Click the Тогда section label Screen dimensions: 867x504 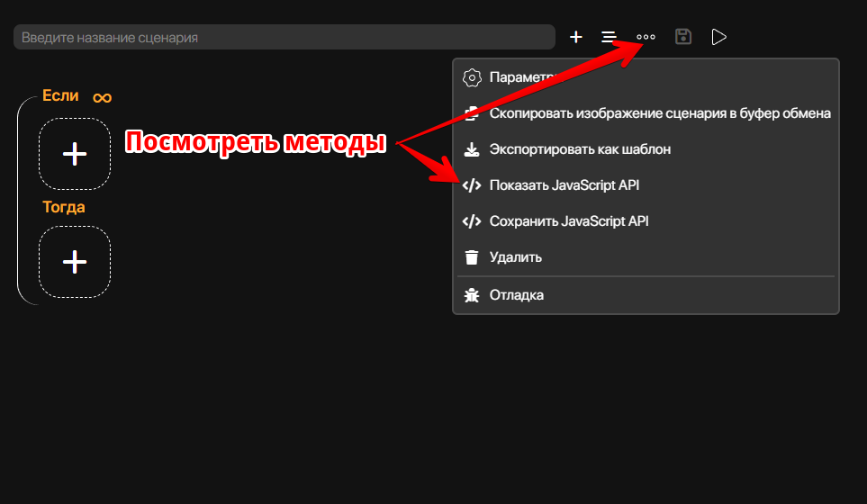[x=64, y=207]
